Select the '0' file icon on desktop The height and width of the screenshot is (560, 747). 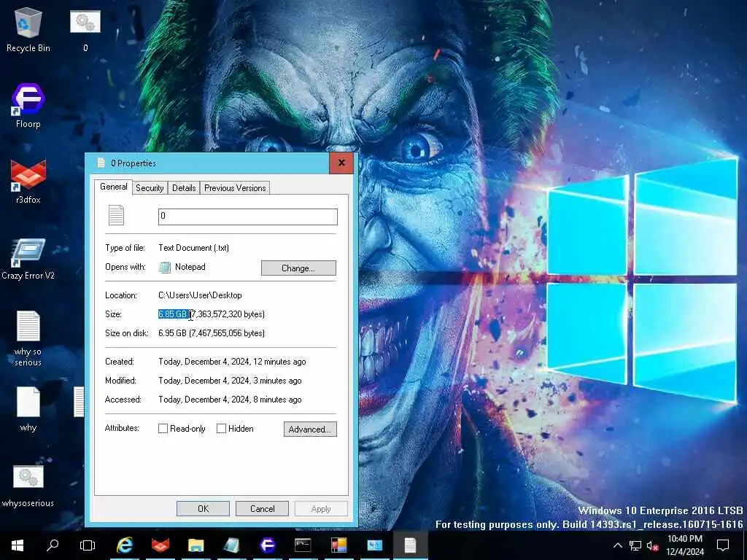pyautogui.click(x=85, y=29)
